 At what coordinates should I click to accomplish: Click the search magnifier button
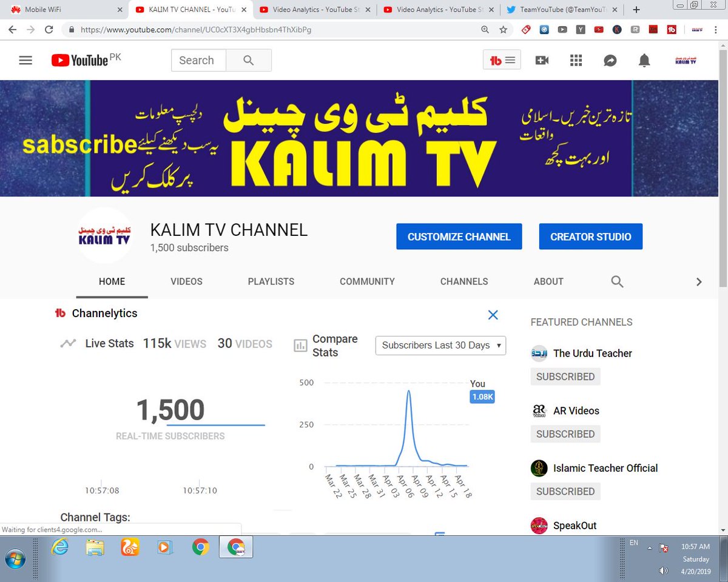[x=248, y=61]
